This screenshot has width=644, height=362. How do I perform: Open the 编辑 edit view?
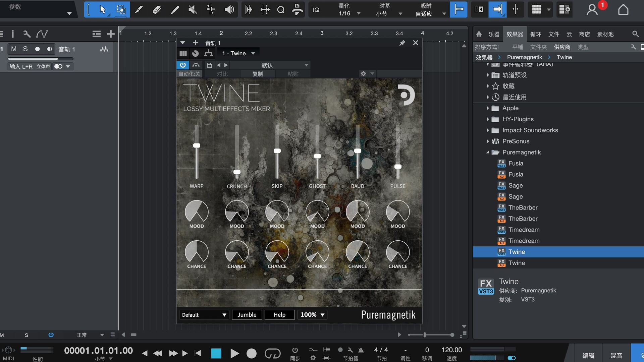pos(588,355)
